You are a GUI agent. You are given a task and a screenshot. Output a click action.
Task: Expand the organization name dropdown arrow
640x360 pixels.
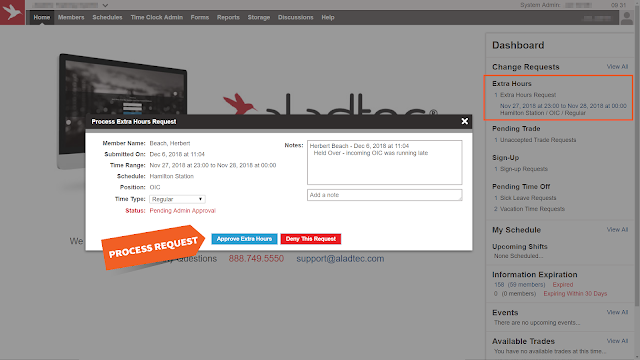pyautogui.click(x=105, y=5)
